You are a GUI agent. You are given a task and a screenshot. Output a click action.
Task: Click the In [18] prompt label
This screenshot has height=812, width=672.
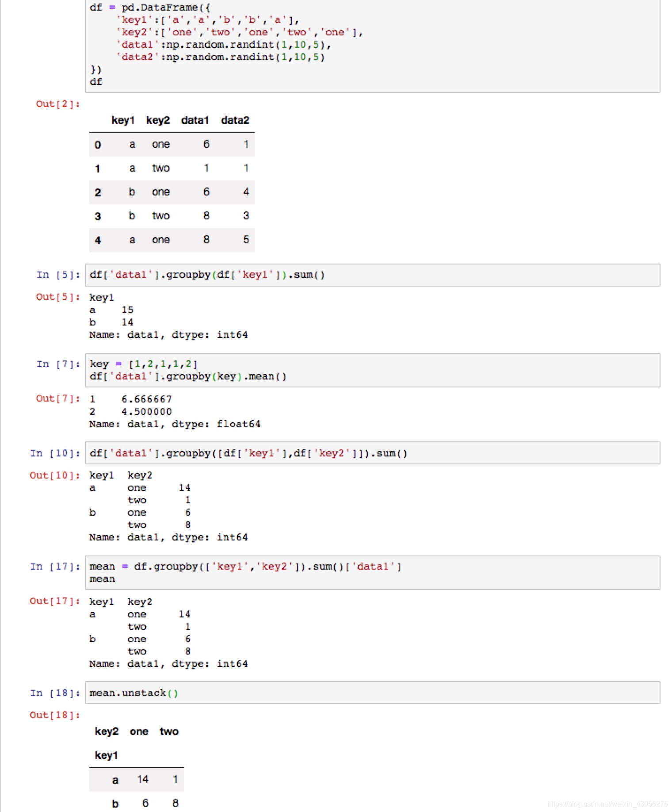point(55,693)
